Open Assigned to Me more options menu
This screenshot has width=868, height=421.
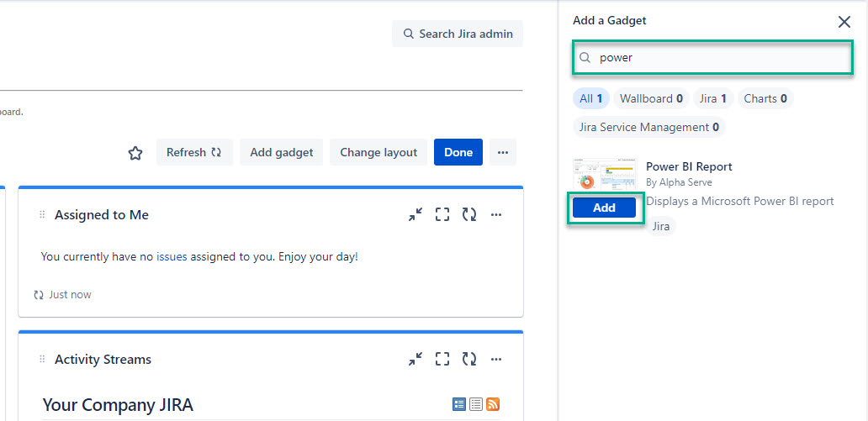pos(496,215)
